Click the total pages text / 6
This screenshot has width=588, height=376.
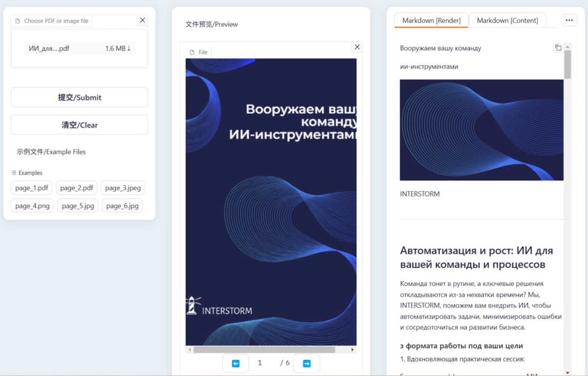tap(285, 363)
